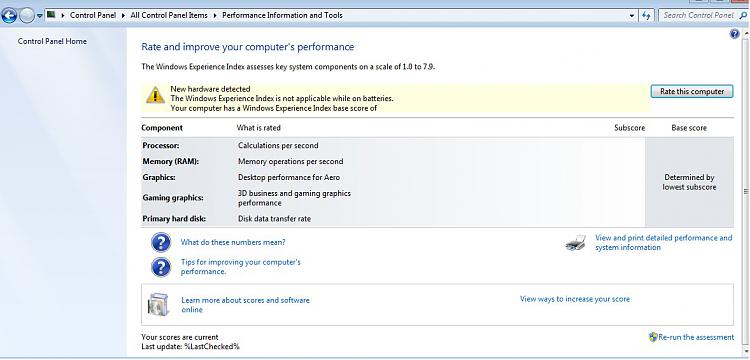Image resolution: width=750 pixels, height=360 pixels.
Task: Click Determined by lowest subscore cell
Action: coord(689,182)
